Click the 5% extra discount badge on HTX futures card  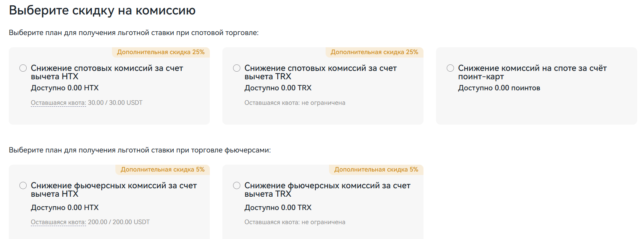click(x=163, y=170)
